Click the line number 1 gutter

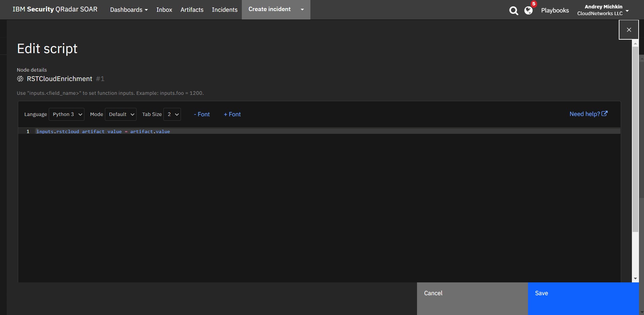pyautogui.click(x=28, y=131)
